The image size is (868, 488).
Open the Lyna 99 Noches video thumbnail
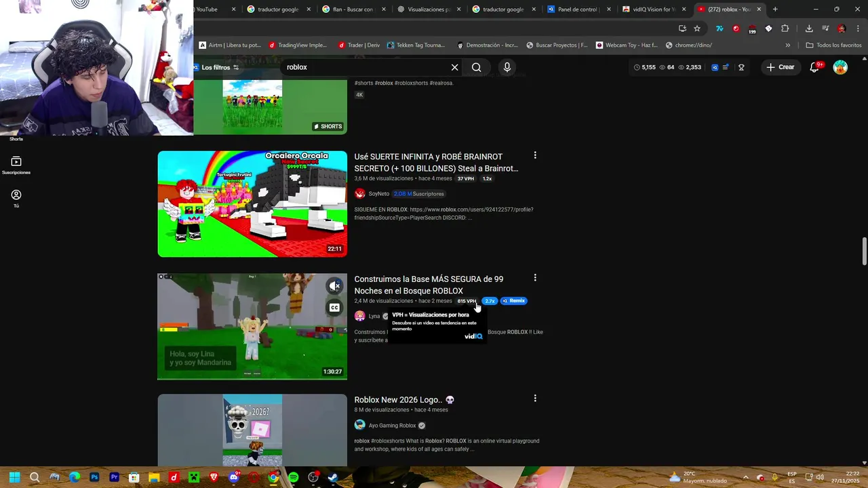click(x=252, y=327)
